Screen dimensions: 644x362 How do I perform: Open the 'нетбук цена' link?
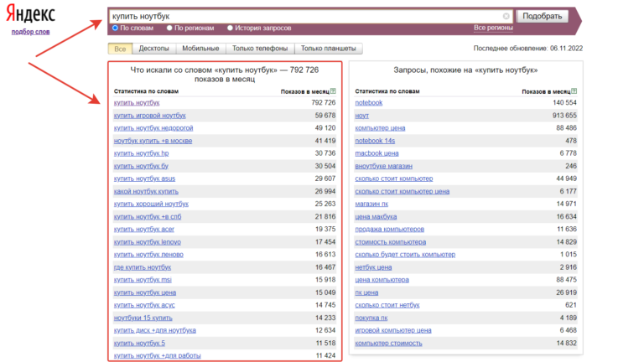[x=373, y=267]
